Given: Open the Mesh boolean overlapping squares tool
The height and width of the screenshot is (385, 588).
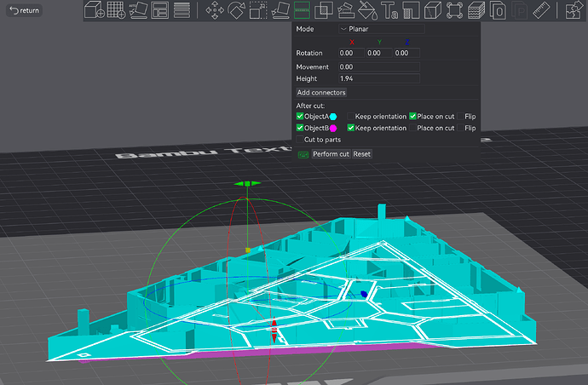Looking at the screenshot, I should coord(324,10).
